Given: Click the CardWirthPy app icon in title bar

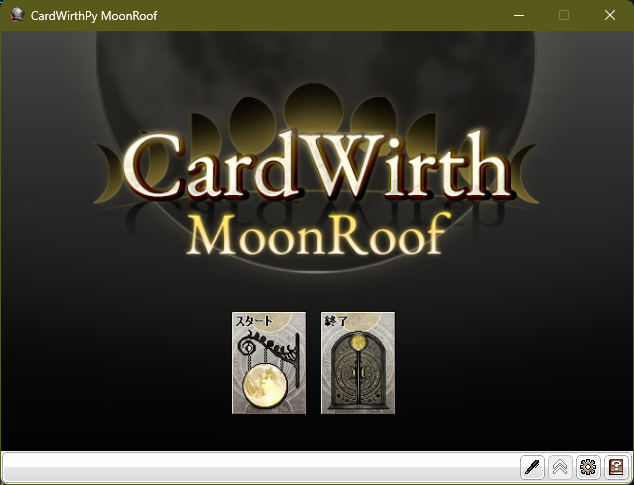Looking at the screenshot, I should pos(17,15).
